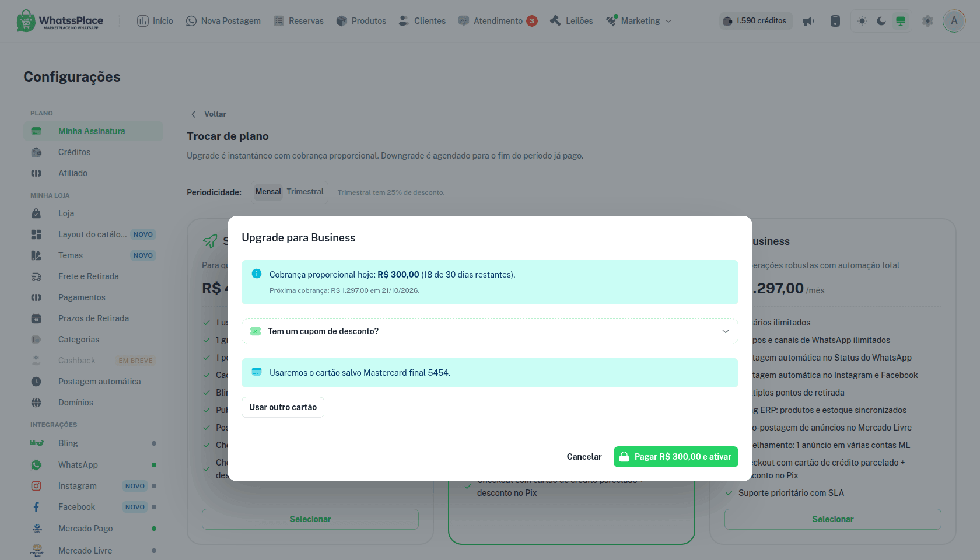Click the WhatssPlace logo
Image resolution: width=980 pixels, height=560 pixels.
coord(60,21)
